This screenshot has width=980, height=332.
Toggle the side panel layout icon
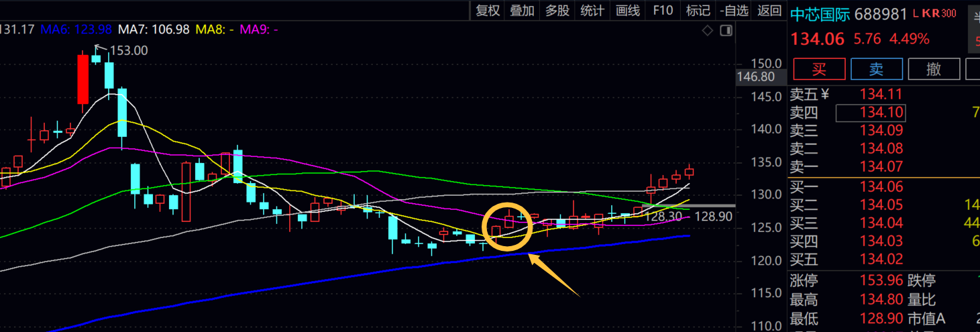(726, 31)
